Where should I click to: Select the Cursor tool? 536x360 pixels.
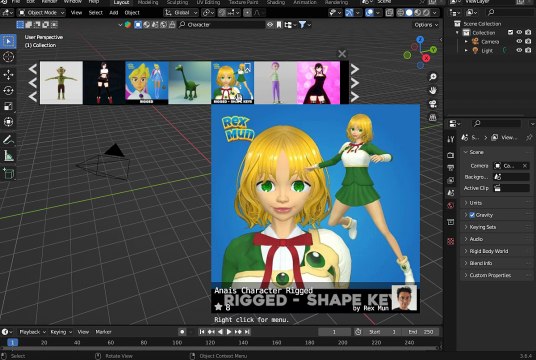point(8,57)
